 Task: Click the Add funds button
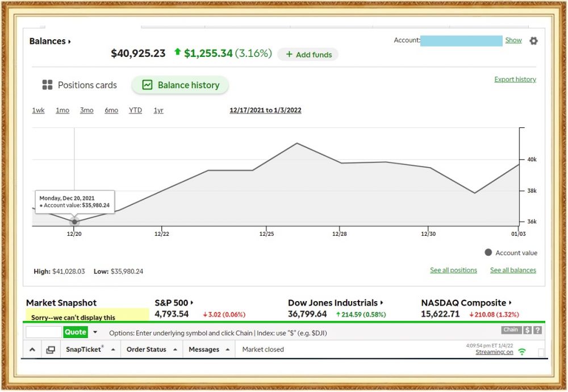pyautogui.click(x=308, y=55)
